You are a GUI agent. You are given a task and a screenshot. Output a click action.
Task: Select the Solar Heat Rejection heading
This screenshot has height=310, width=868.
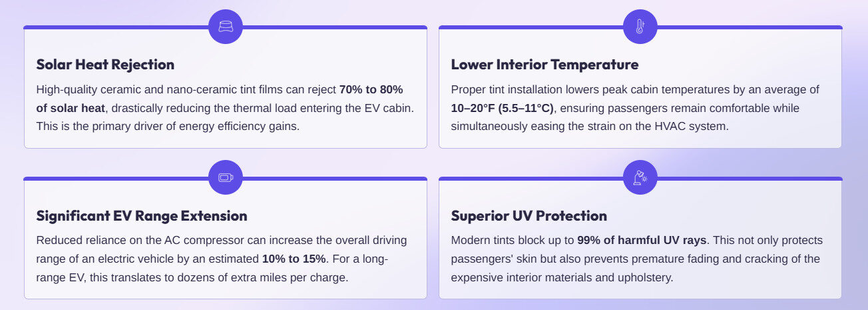point(105,65)
